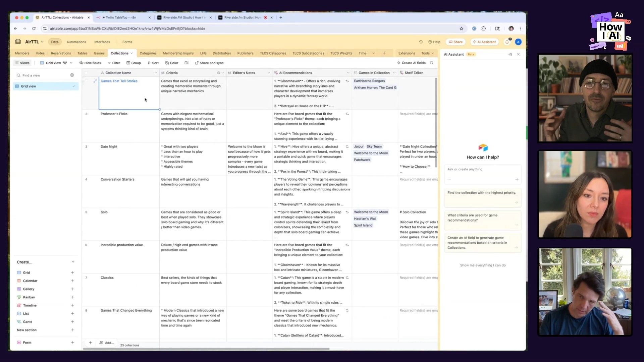Open the Games table tab
The image size is (644, 362).
(x=99, y=53)
